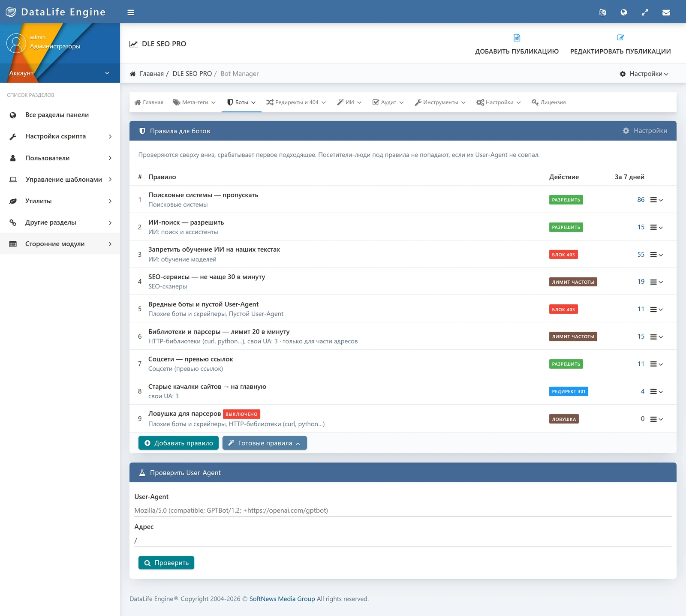Viewport: 686px width, 616px height.
Task: Toggle the sidebar hamburger menu
Action: point(131,12)
